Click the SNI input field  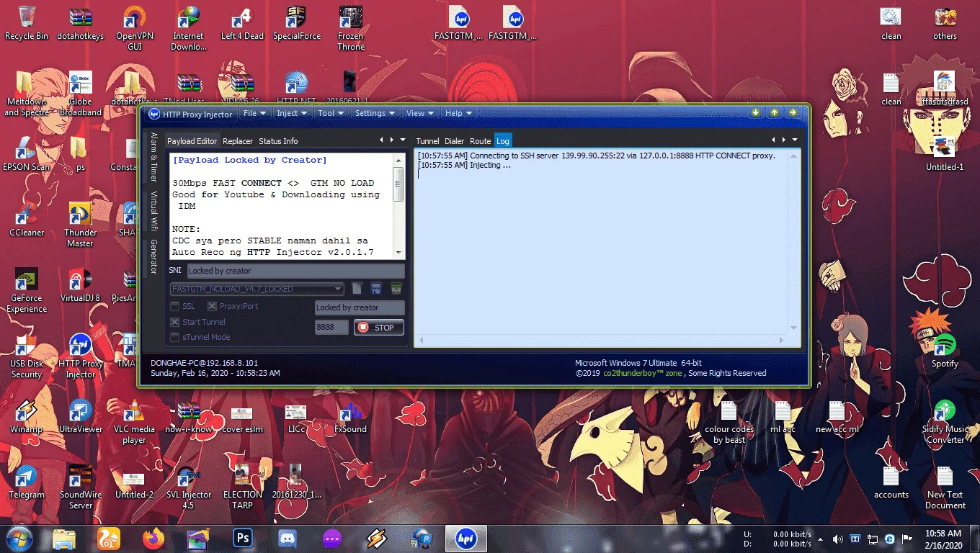click(x=295, y=271)
